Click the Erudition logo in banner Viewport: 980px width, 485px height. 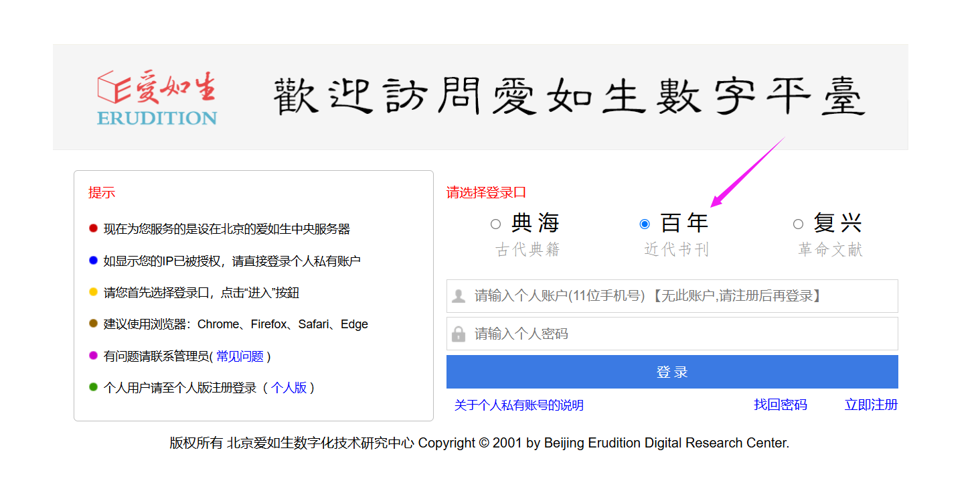coord(157,98)
